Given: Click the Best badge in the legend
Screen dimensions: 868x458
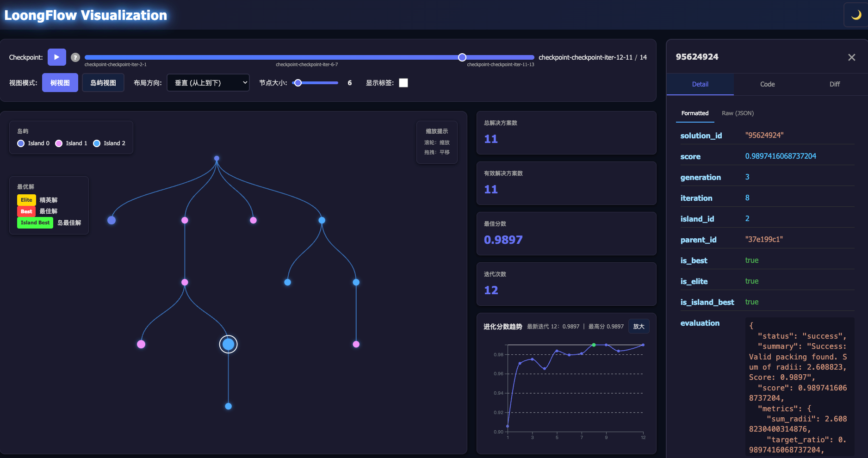Looking at the screenshot, I should pyautogui.click(x=26, y=211).
